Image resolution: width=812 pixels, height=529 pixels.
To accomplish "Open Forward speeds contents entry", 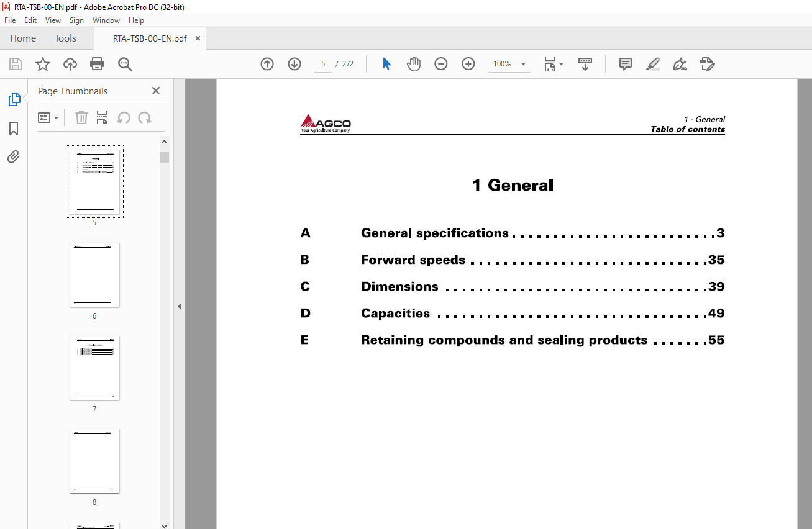I will 512,260.
